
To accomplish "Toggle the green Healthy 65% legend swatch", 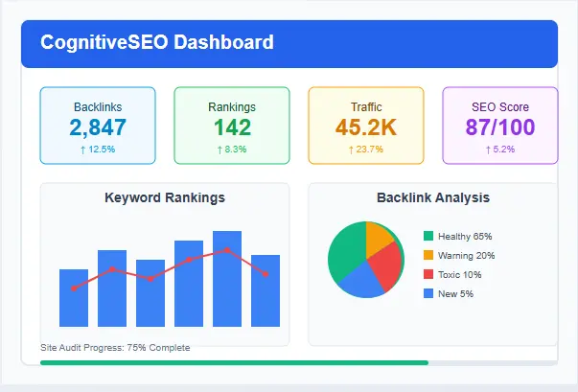I will click(428, 236).
